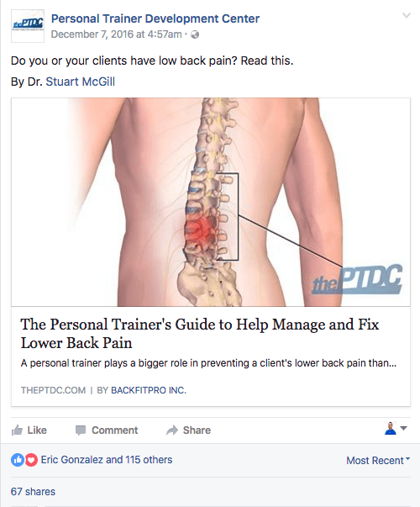Click the thumbs-up Like icon
420x507 pixels.
[x=17, y=430]
